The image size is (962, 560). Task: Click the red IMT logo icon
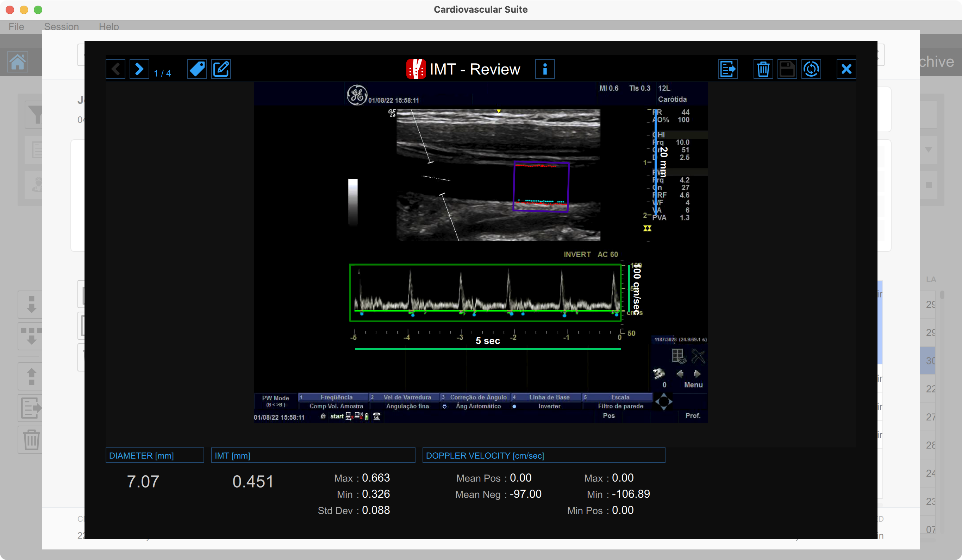(416, 69)
